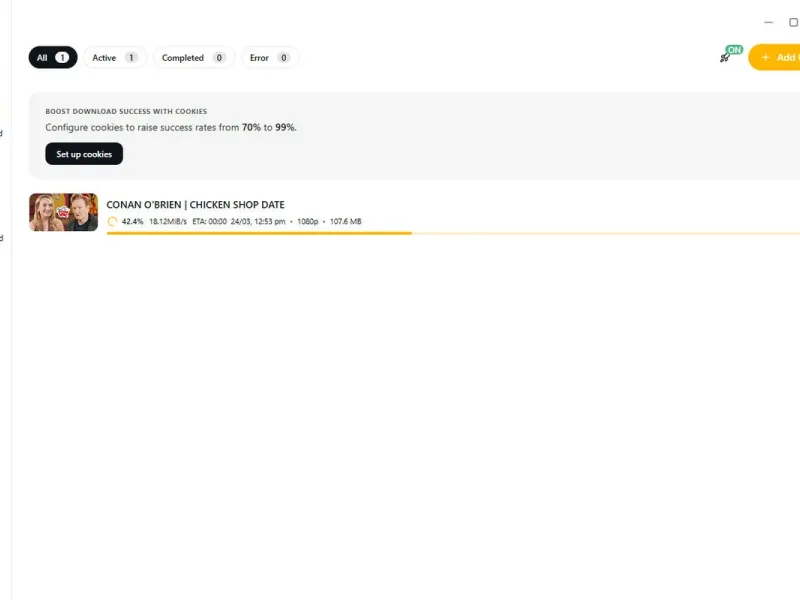Switch to the Active downloads tab
The image size is (800, 600).
click(x=115, y=58)
